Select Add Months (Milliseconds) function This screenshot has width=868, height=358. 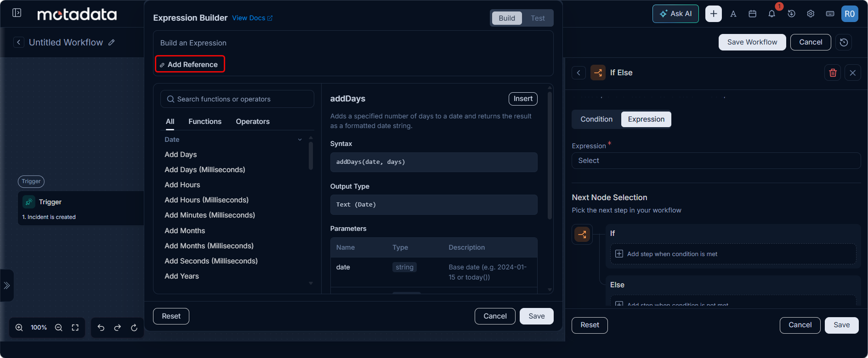click(x=209, y=246)
